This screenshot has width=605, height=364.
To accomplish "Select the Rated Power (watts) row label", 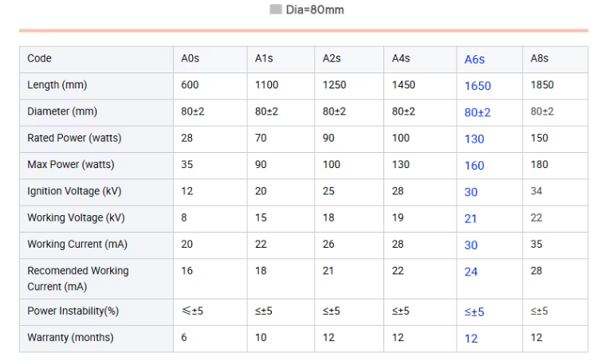I will (x=74, y=138).
